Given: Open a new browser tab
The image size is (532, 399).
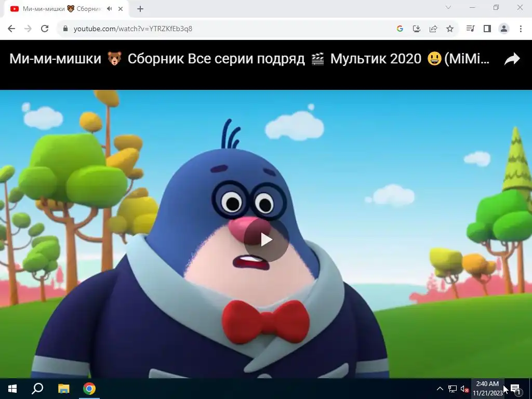Looking at the screenshot, I should tap(140, 9).
